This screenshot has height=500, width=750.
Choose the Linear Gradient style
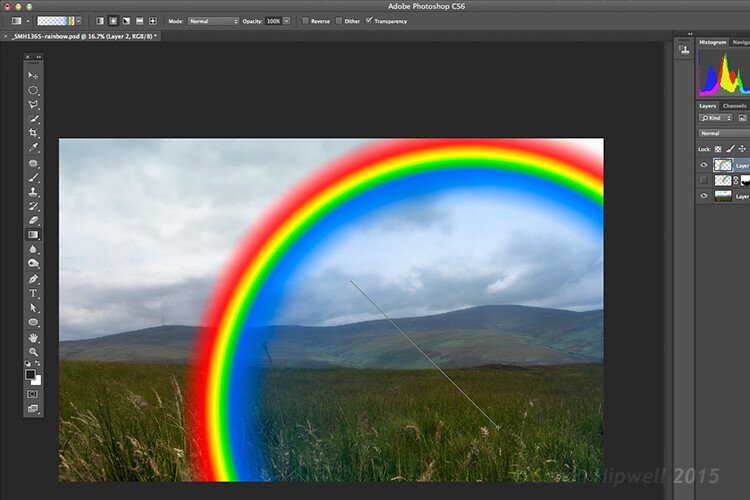[x=99, y=21]
